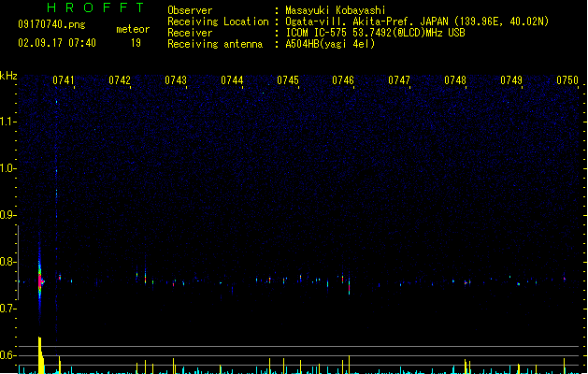Click the 0.7 frequency axis label
This screenshot has height=374, width=588.
[x=7, y=309]
